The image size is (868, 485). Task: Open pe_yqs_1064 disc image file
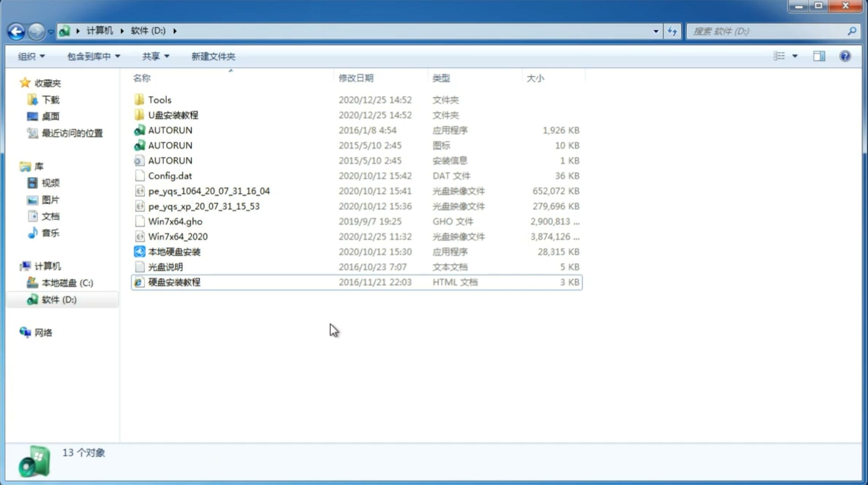[x=209, y=191]
